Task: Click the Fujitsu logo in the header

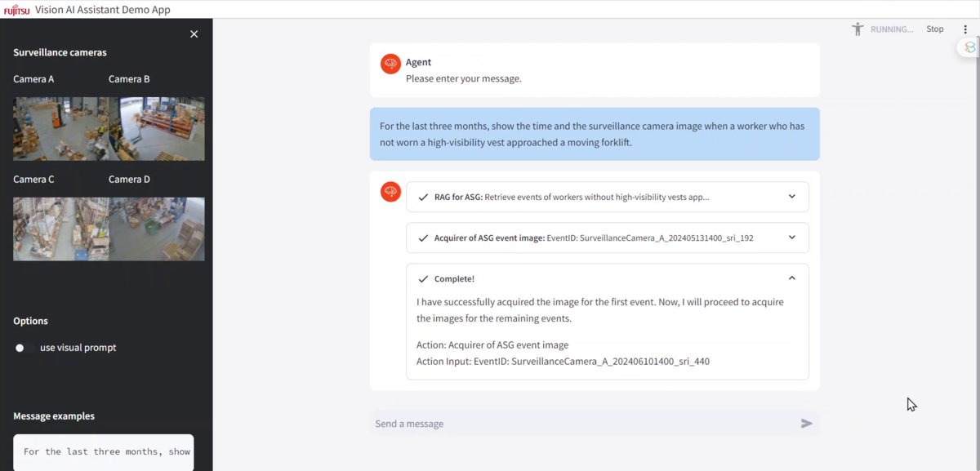Action: (x=17, y=10)
